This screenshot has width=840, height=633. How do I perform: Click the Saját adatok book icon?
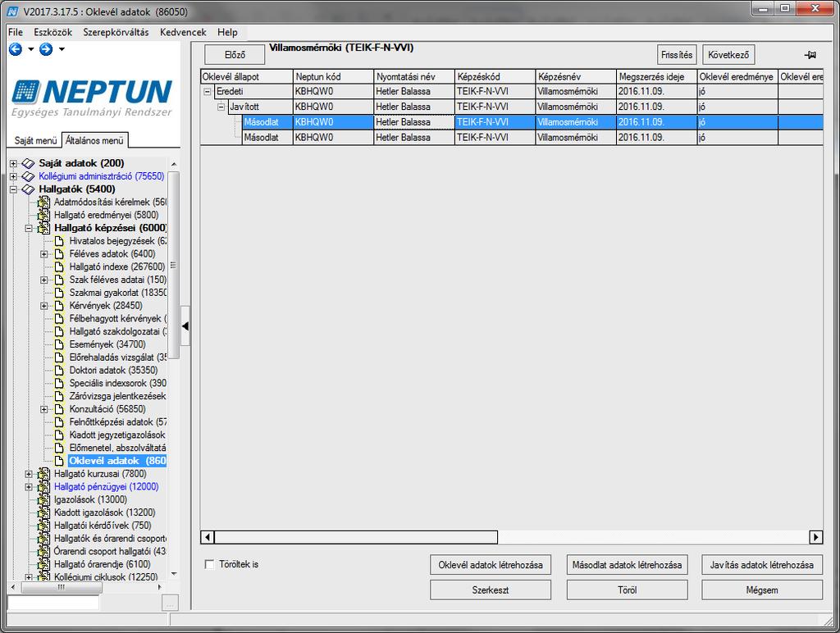point(28,163)
